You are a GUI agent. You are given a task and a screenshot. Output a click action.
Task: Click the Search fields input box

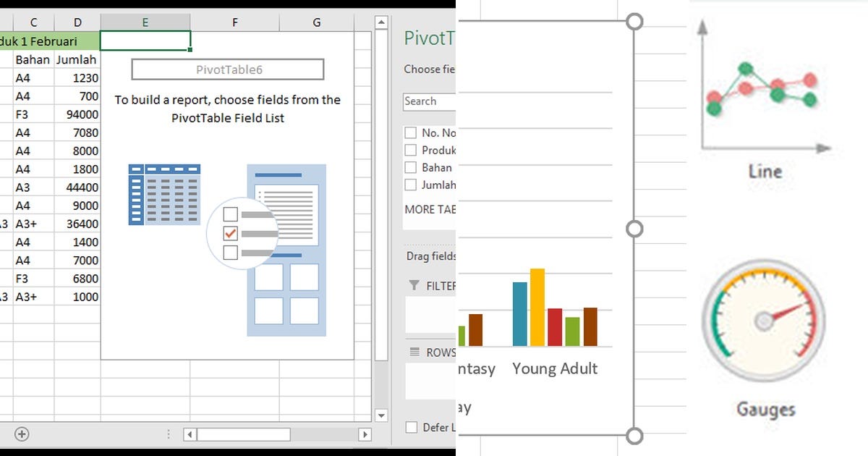tap(428, 101)
